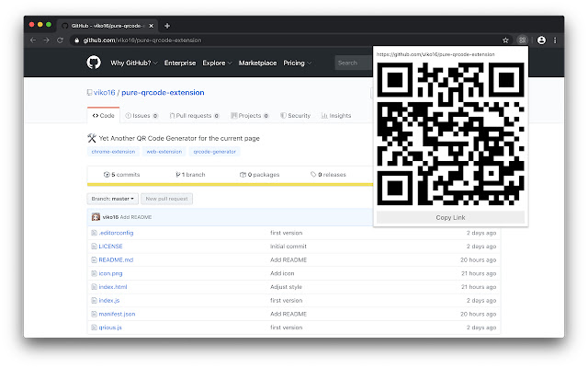Viewport: 588px width, 368px height.
Task: Click the QR code extension icon
Action: (522, 40)
